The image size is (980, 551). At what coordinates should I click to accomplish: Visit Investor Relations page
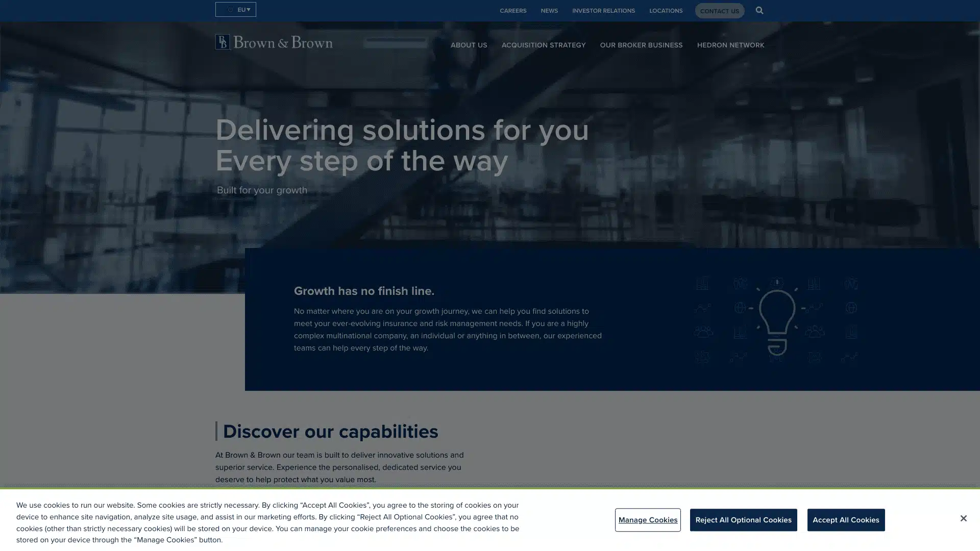(x=603, y=11)
